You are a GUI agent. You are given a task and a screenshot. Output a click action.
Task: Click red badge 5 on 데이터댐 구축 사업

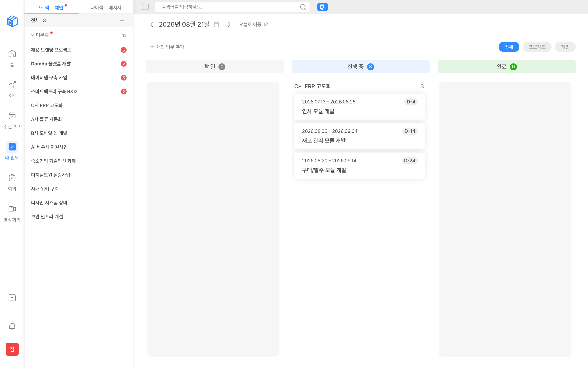coord(124,78)
